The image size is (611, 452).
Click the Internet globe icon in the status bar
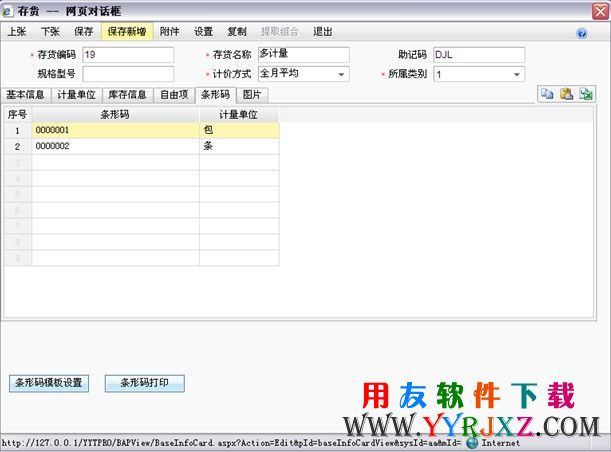coord(472,443)
